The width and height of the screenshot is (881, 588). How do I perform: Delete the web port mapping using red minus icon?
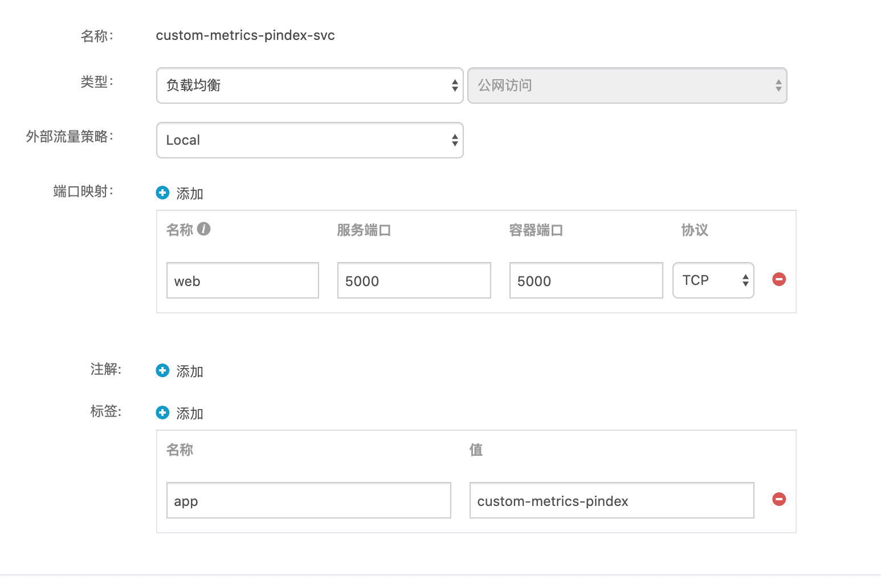click(x=778, y=279)
